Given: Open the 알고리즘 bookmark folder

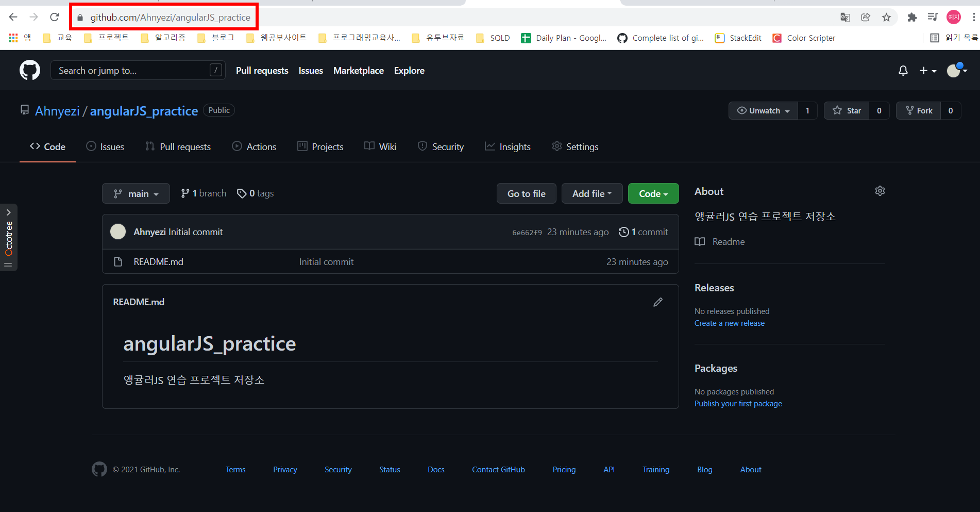Looking at the screenshot, I should [x=163, y=38].
